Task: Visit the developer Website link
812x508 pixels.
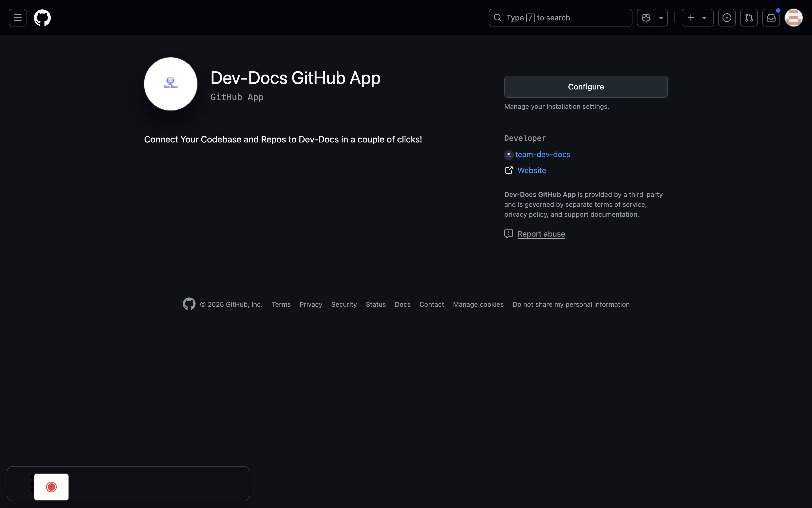Action: pyautogui.click(x=531, y=170)
